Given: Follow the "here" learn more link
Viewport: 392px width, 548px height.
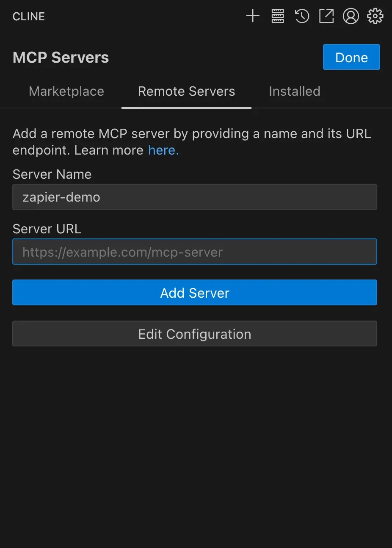Looking at the screenshot, I should [163, 150].
